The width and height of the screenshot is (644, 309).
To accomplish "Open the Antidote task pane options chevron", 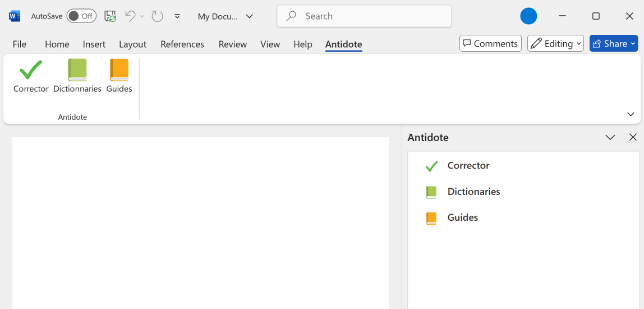I will pyautogui.click(x=610, y=137).
